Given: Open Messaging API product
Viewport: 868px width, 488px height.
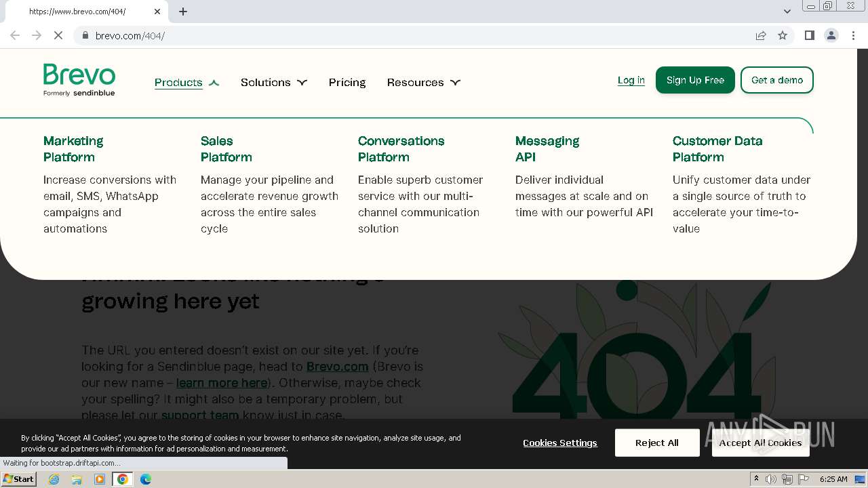Looking at the screenshot, I should 547,149.
